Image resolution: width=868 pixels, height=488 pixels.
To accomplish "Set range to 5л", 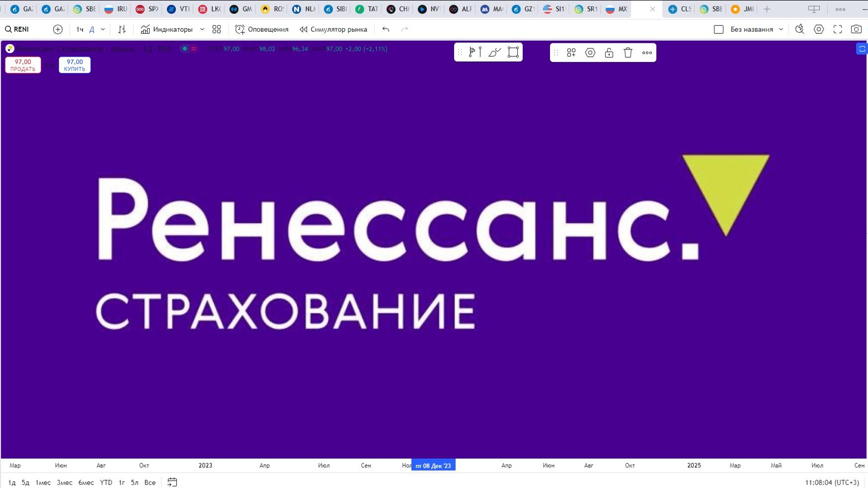I will click(135, 483).
